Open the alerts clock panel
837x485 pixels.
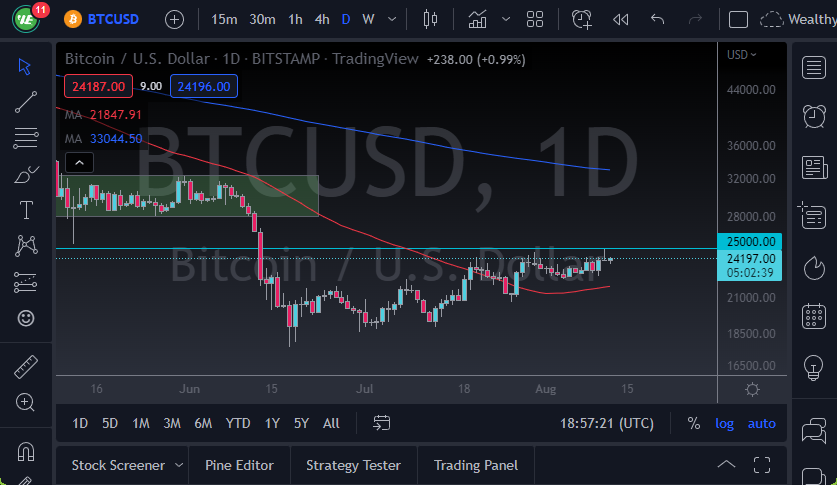[814, 116]
